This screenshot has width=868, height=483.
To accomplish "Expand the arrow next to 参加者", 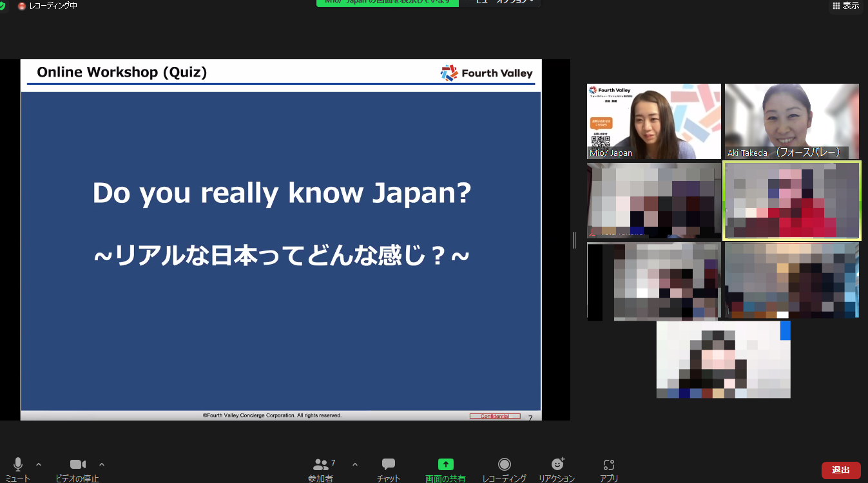I will pyautogui.click(x=355, y=464).
